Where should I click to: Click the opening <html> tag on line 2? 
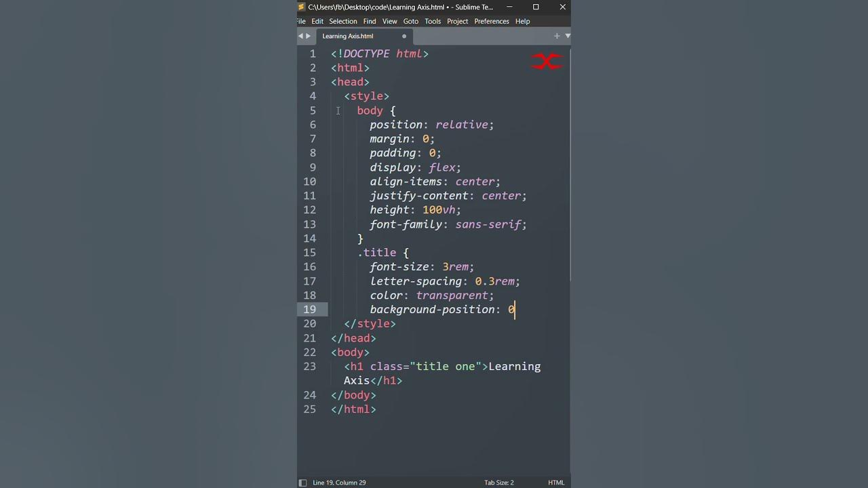(350, 68)
